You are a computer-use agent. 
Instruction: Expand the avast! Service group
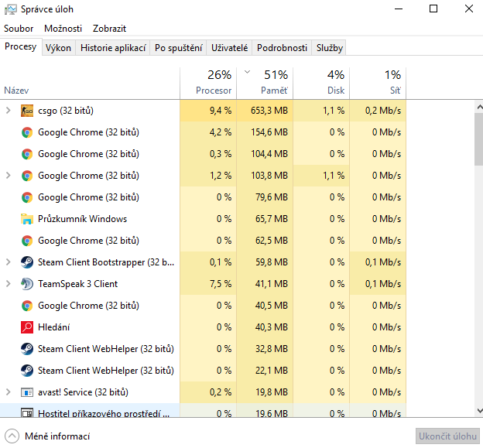tap(9, 392)
